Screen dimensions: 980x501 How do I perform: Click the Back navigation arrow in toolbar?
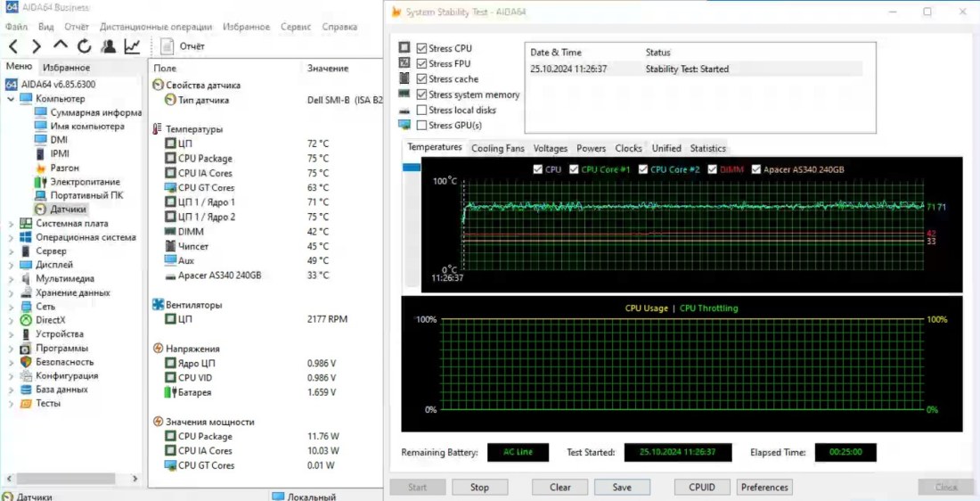[13, 46]
